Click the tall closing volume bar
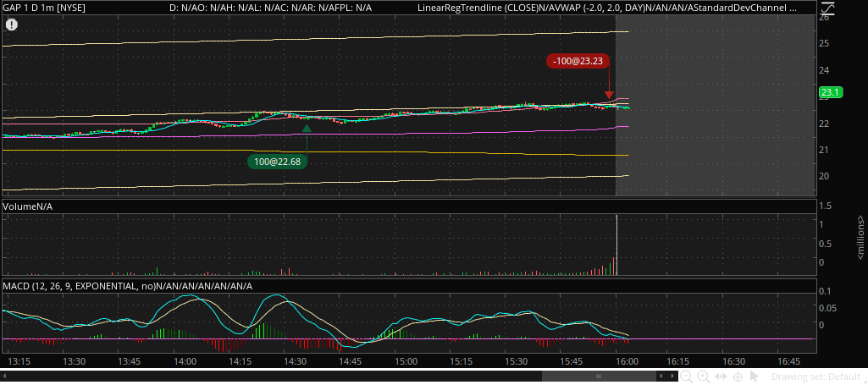Image resolution: width=868 pixels, height=385 pixels. [x=616, y=245]
